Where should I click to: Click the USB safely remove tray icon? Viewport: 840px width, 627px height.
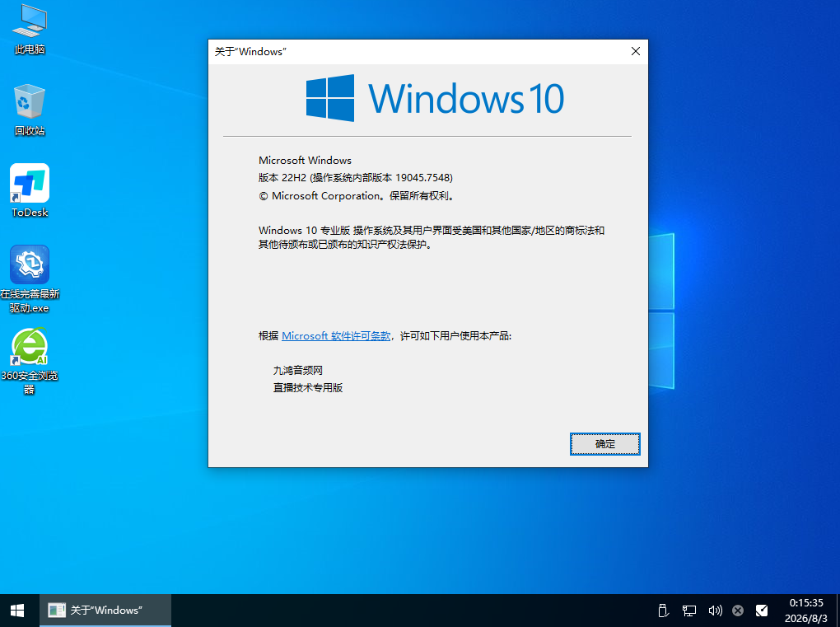click(663, 611)
